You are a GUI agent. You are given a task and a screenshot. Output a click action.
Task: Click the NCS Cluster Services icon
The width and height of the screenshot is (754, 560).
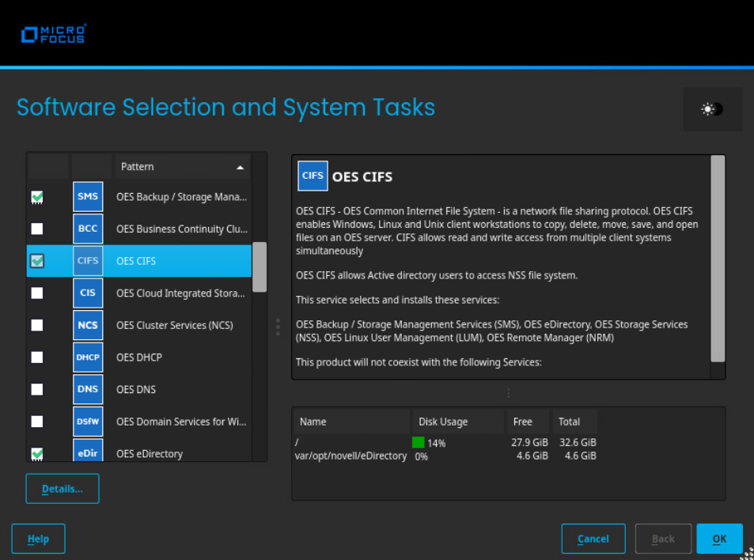click(x=88, y=325)
